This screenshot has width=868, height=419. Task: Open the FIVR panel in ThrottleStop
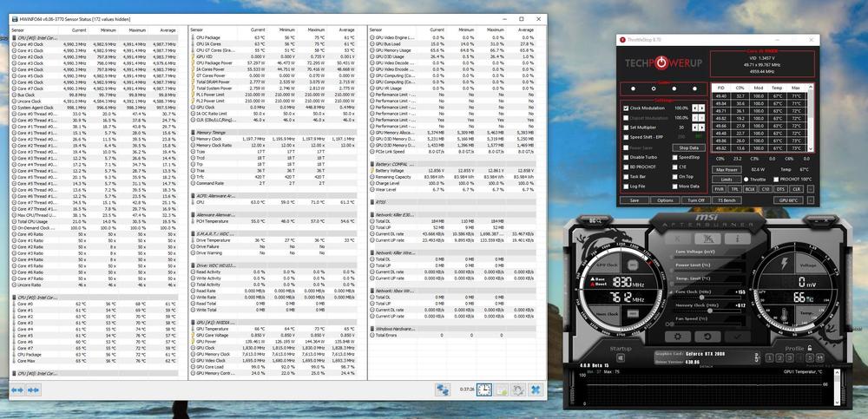(x=720, y=187)
